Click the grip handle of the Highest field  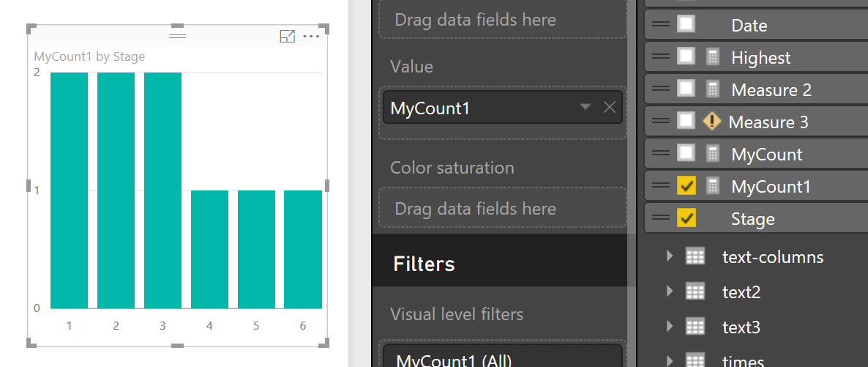(x=661, y=56)
